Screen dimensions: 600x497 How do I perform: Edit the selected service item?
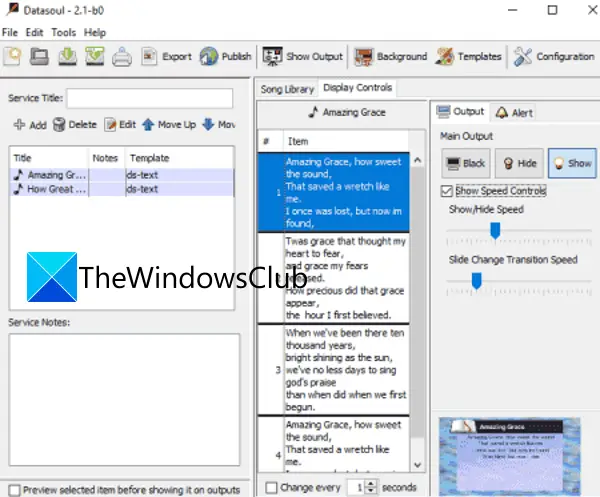tap(120, 125)
